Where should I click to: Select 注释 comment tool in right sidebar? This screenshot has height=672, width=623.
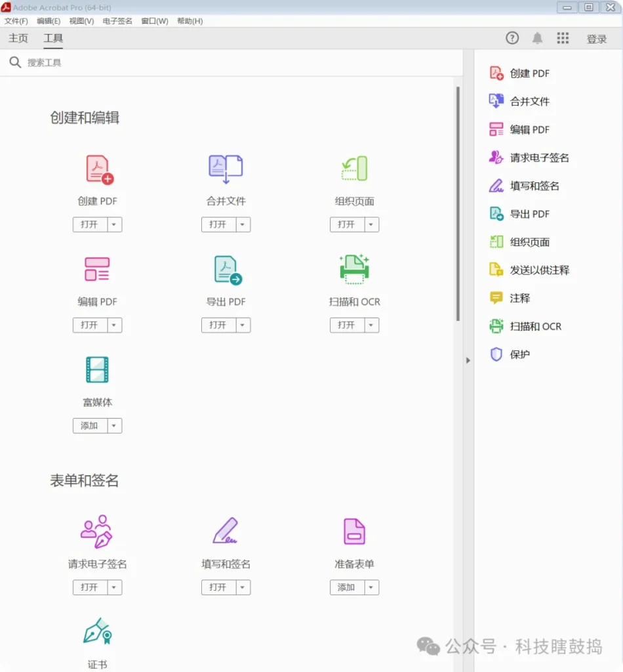510,299
